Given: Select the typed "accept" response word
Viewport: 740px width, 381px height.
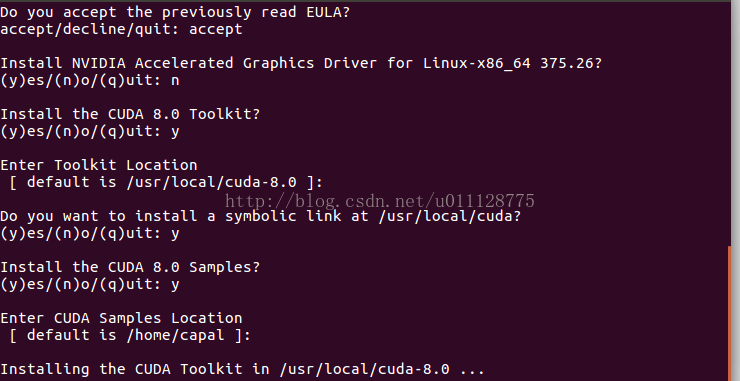Looking at the screenshot, I should [x=216, y=29].
